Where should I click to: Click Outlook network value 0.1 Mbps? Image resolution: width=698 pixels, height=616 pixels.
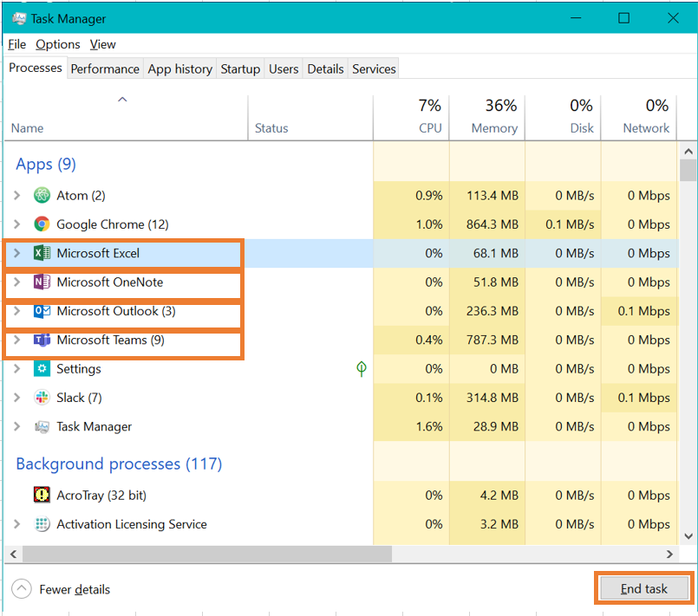643,311
